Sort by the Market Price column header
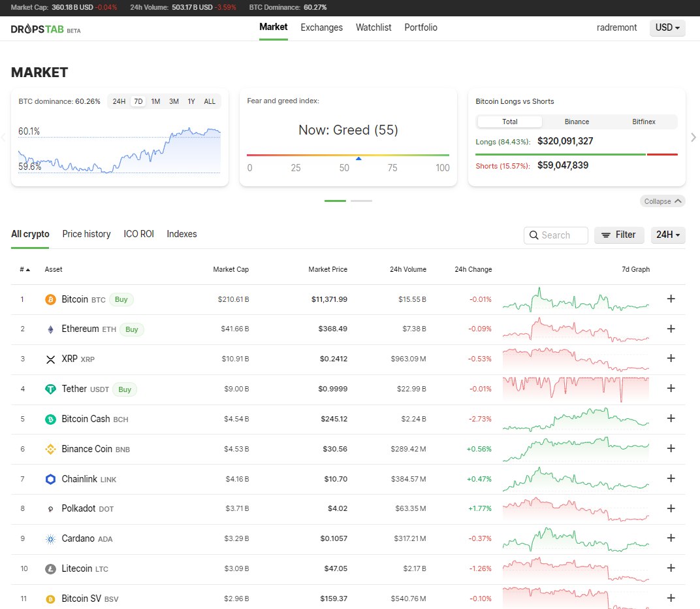Screen dimensions: 700x609 click(x=327, y=269)
